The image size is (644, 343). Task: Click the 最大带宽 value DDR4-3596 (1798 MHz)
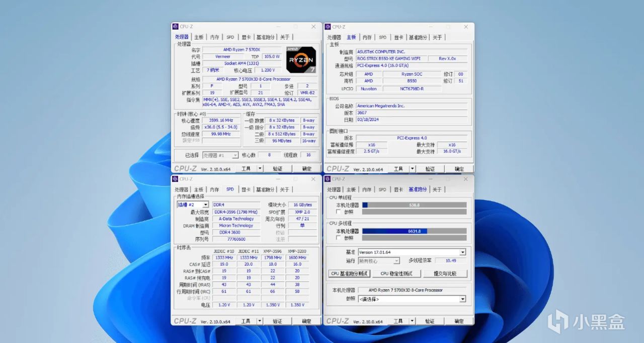236,212
